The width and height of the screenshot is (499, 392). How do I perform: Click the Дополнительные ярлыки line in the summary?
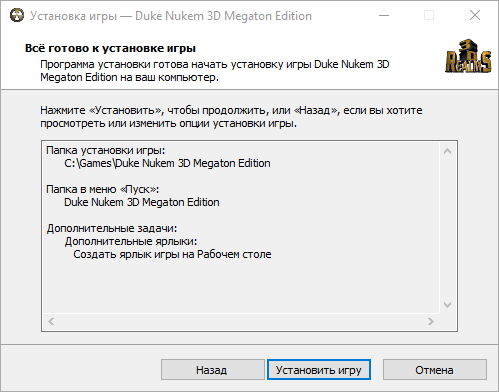pyautogui.click(x=131, y=241)
